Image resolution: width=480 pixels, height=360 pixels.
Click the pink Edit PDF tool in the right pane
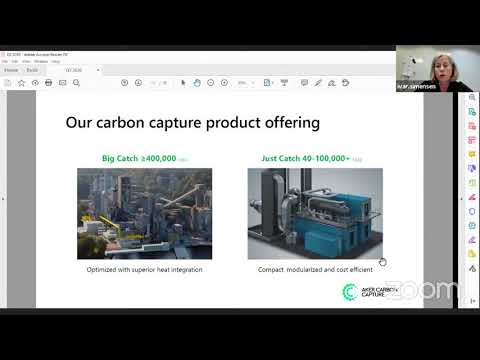click(472, 140)
